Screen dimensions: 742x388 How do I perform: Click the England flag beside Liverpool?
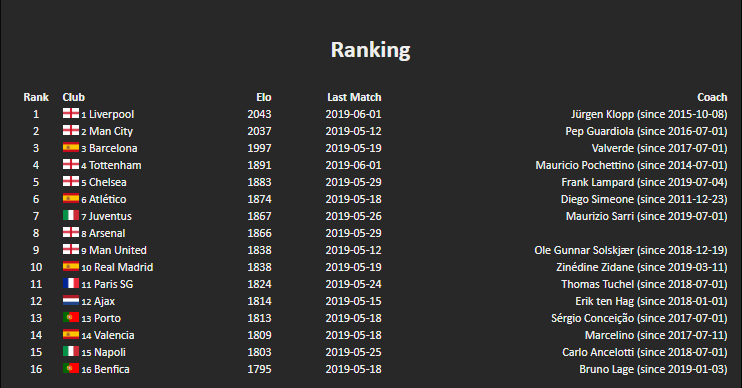71,113
